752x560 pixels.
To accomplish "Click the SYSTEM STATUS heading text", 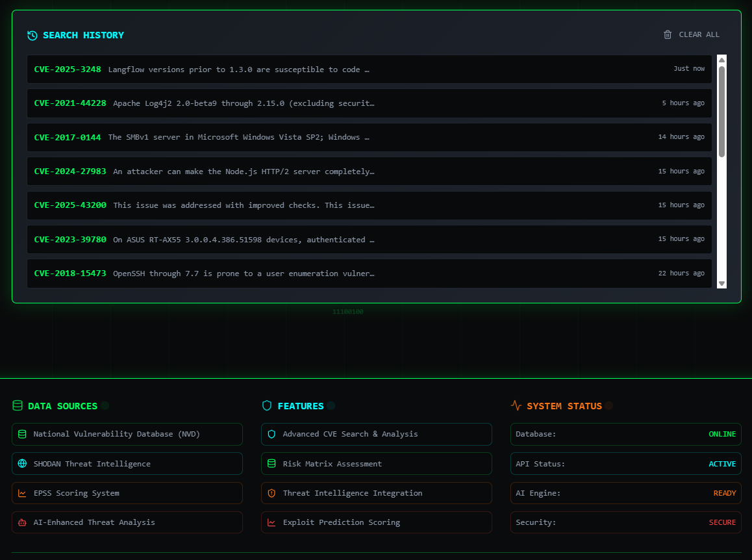I will tap(564, 406).
